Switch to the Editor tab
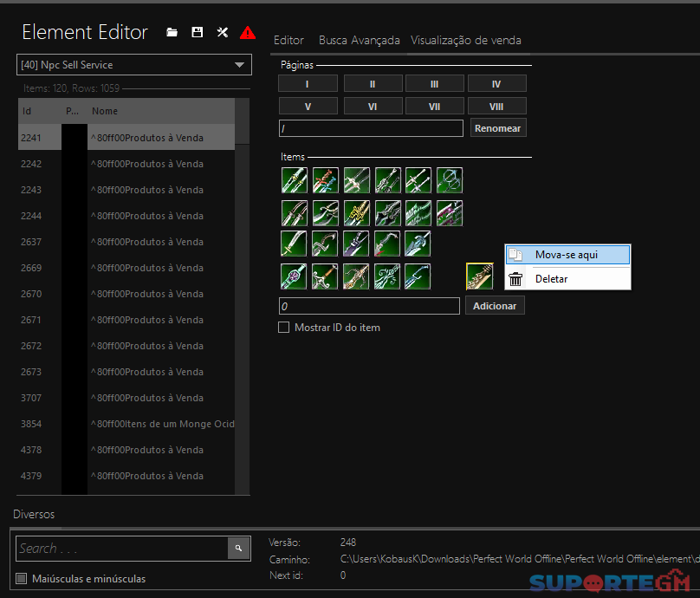The width and height of the screenshot is (700, 598). [288, 40]
